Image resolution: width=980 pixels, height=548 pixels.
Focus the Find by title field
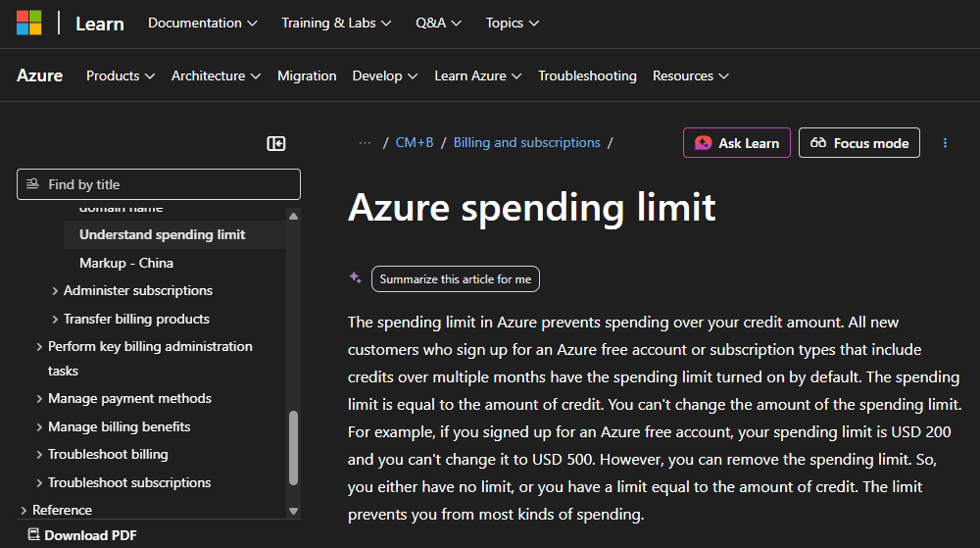click(159, 184)
